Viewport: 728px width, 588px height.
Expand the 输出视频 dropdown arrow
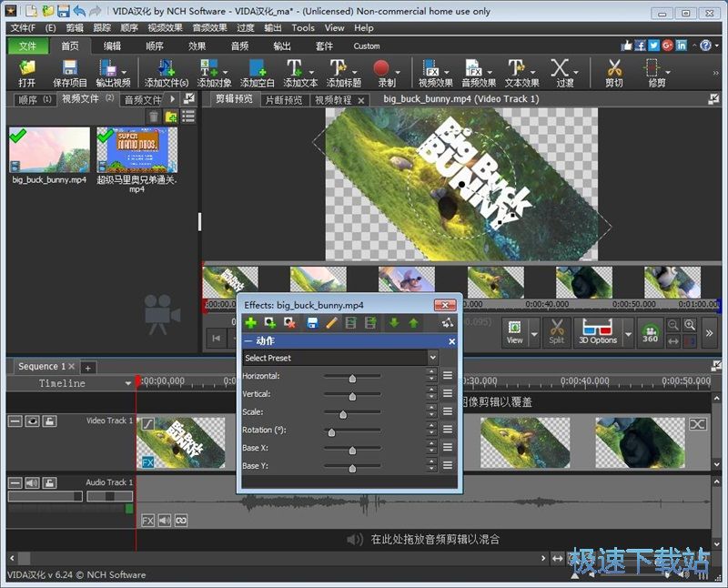124,72
